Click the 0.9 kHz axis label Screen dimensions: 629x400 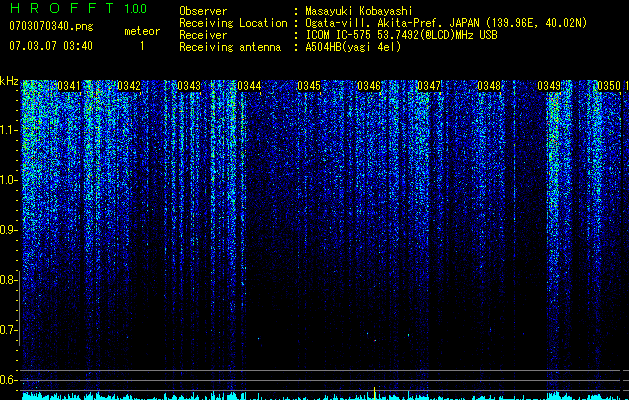point(8,230)
